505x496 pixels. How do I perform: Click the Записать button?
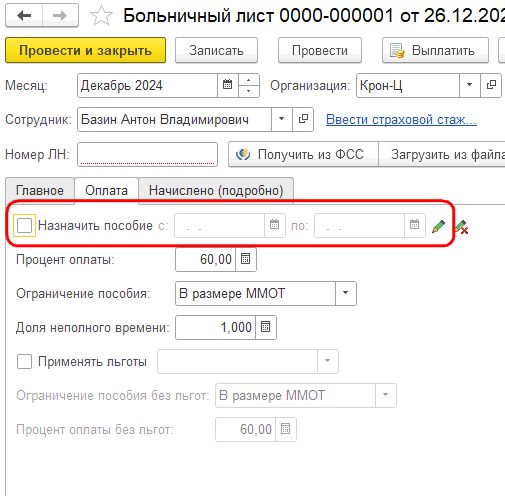[x=216, y=50]
